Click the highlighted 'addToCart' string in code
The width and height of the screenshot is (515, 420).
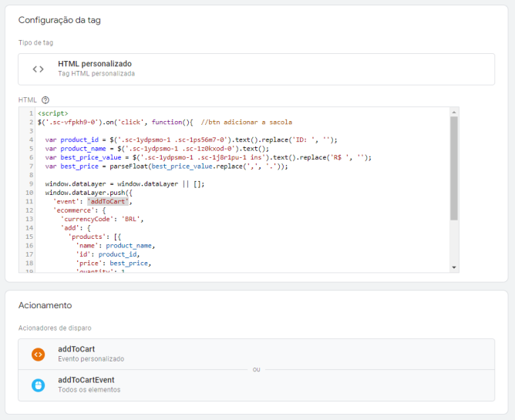click(x=108, y=201)
